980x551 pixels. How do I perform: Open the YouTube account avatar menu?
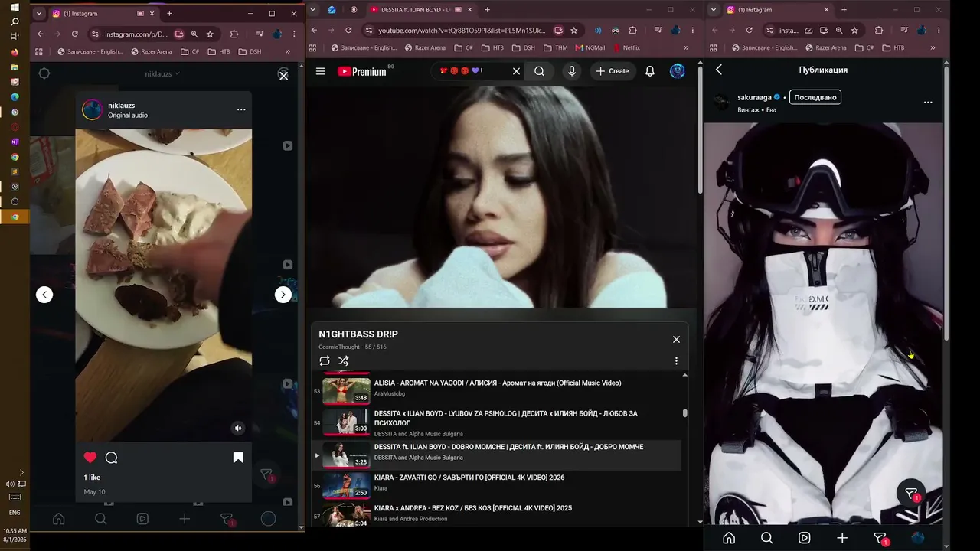[x=678, y=71]
